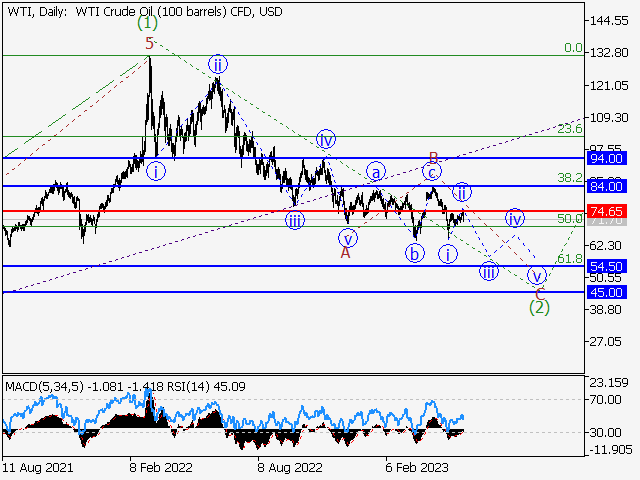Click the 30.00 RSI level value

click(x=606, y=432)
